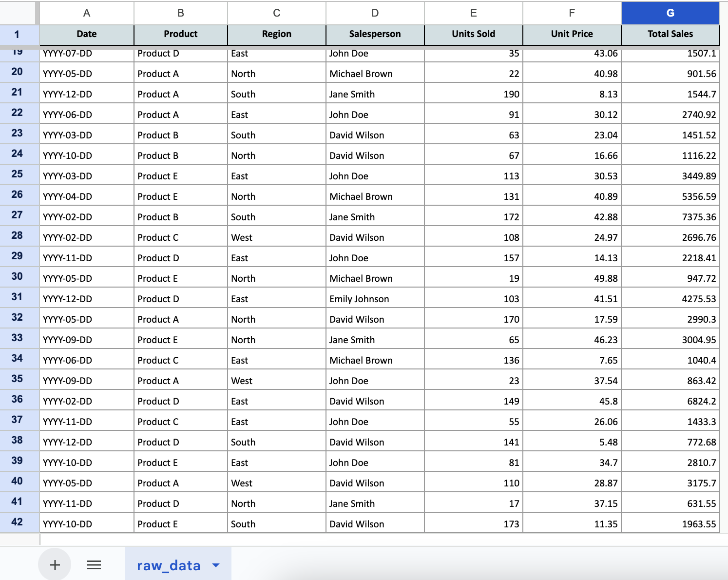Click the Salesperson header cell
Viewport: 728px width, 580px height.
coord(375,34)
